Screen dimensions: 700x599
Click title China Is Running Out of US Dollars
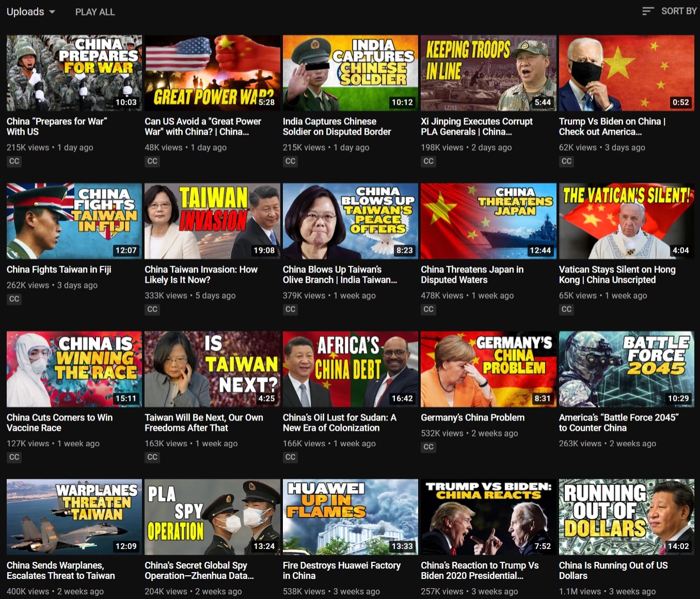613,571
